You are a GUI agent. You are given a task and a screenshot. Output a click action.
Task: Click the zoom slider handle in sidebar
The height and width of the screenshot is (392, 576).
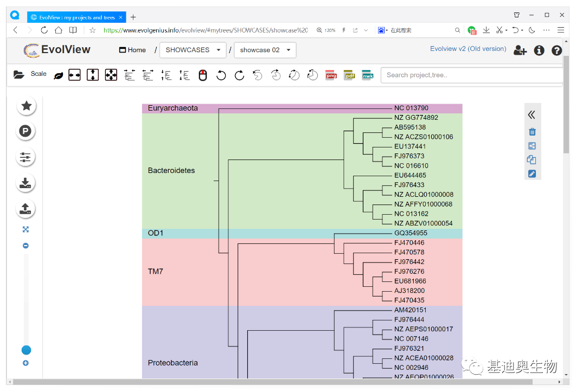[x=26, y=350]
